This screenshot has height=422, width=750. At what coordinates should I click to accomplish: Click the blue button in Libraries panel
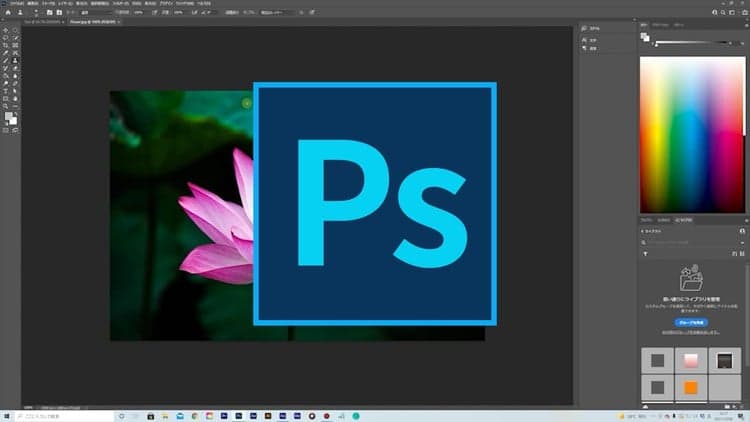pyautogui.click(x=691, y=322)
